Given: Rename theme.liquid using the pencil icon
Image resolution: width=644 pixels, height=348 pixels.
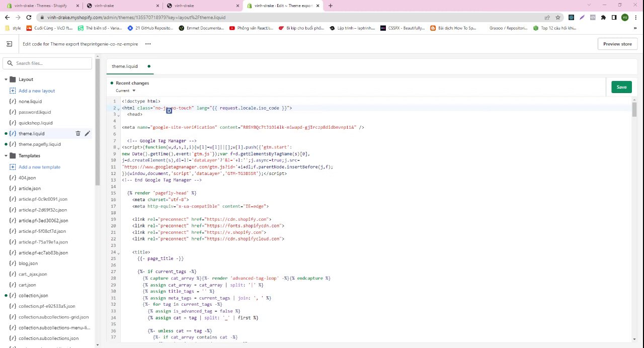Looking at the screenshot, I should pyautogui.click(x=87, y=134).
